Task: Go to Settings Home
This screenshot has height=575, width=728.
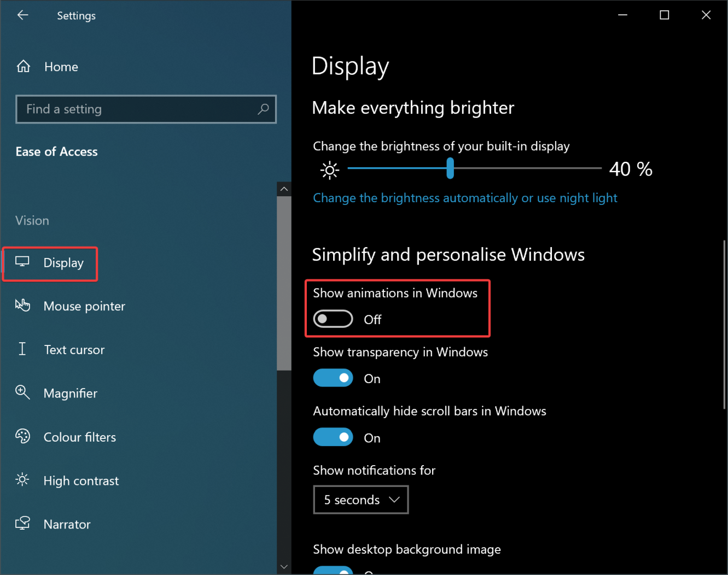Action: click(x=61, y=67)
